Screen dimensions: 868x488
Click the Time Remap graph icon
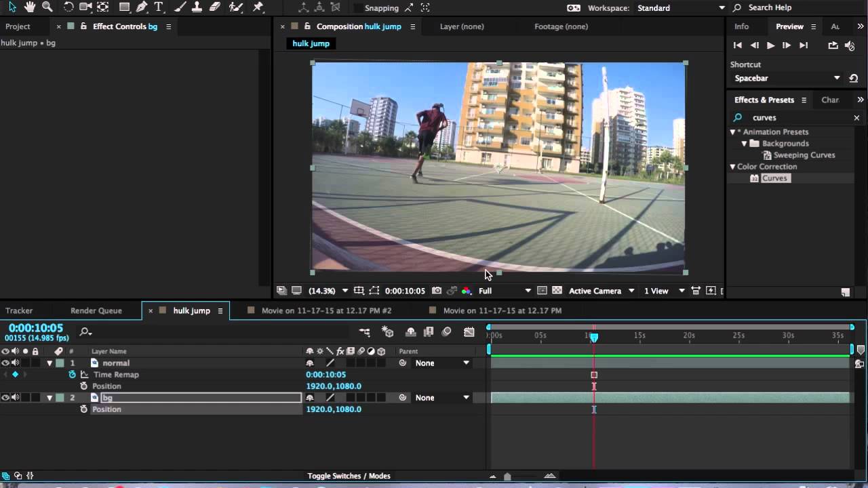coord(84,375)
